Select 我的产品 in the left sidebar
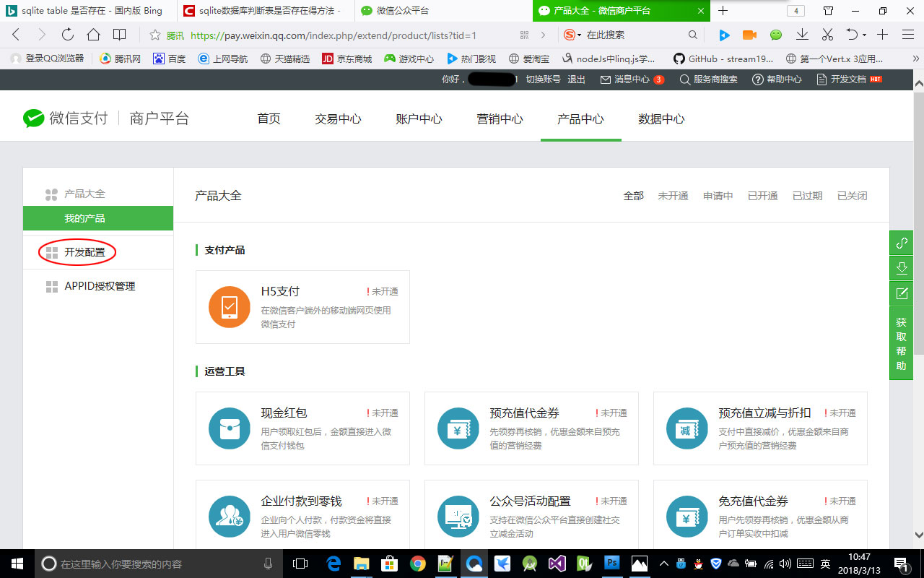The image size is (924, 578). tap(98, 218)
